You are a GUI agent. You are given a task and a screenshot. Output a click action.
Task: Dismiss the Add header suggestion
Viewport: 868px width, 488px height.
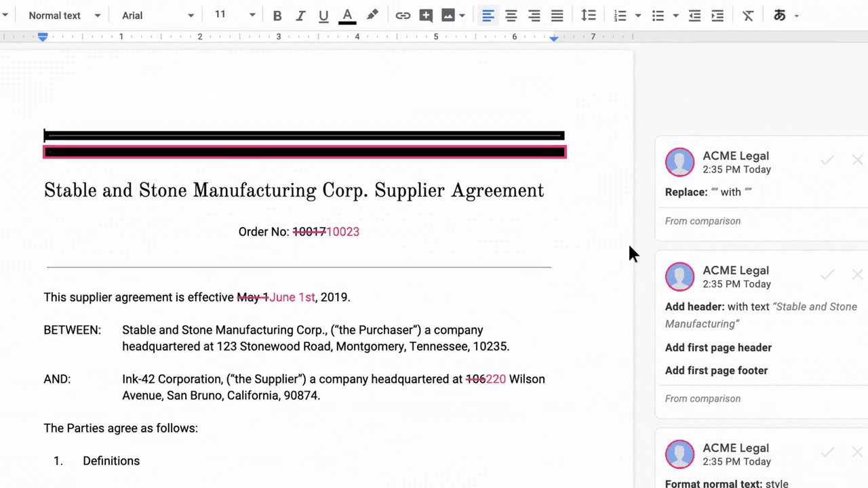pyautogui.click(x=857, y=274)
